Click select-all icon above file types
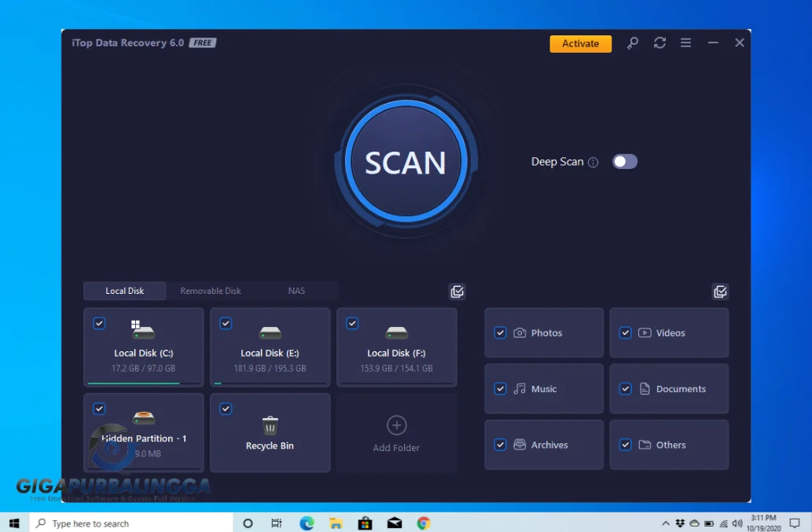 [x=720, y=292]
